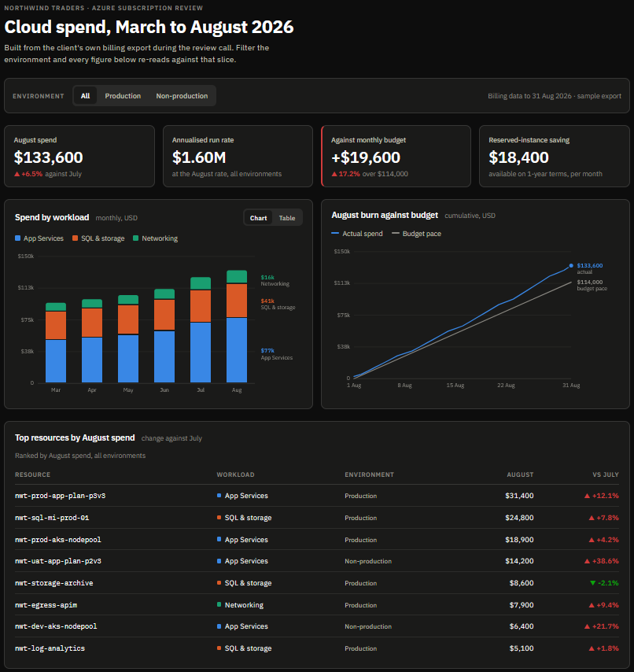Open the Against monthly budget card
Image resolution: width=634 pixels, height=672 pixels.
click(x=396, y=156)
